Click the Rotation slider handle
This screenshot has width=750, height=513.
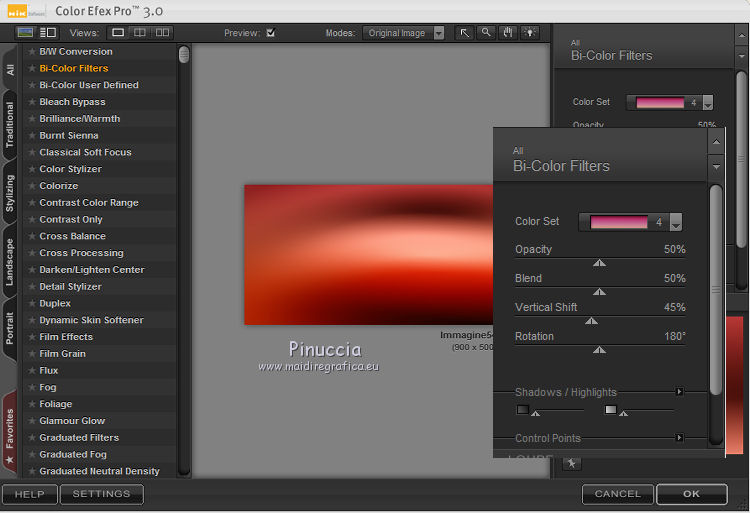click(x=599, y=350)
